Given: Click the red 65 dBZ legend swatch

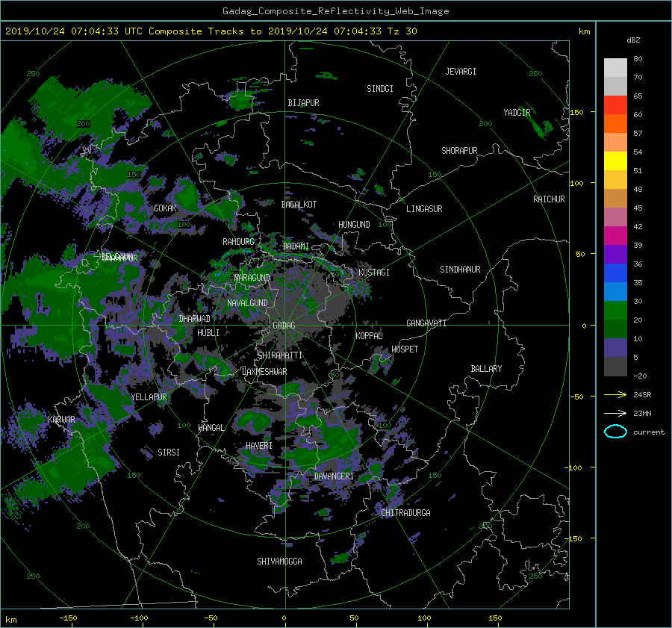Looking at the screenshot, I should point(615,105).
